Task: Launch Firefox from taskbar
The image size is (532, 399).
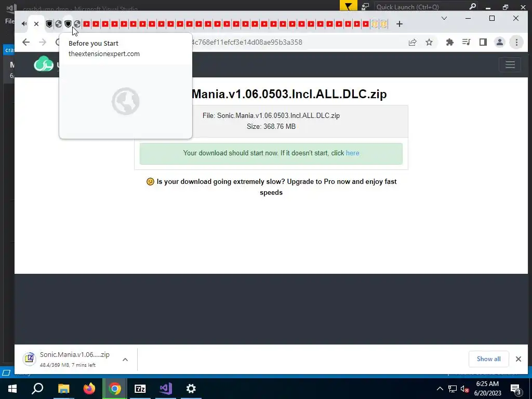Action: (89, 389)
